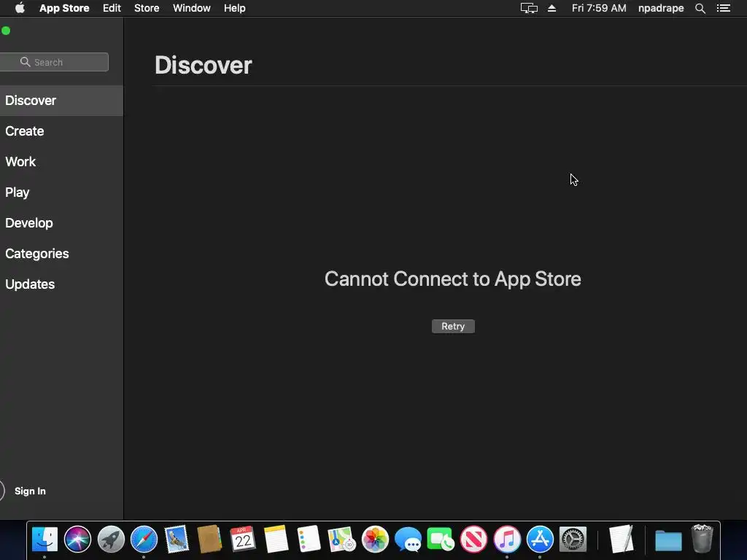Click screen mirroring display icon in menu bar
The image size is (747, 560).
pos(529,8)
